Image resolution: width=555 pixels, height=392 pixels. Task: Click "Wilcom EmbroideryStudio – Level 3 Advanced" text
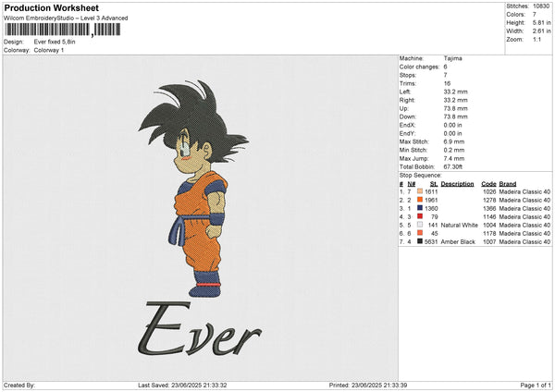66,18
